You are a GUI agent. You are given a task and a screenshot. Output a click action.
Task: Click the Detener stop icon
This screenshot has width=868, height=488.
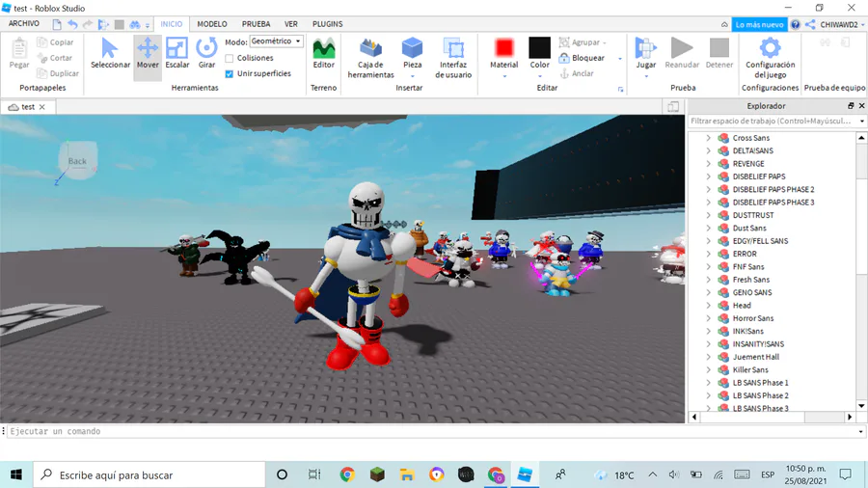point(719,48)
